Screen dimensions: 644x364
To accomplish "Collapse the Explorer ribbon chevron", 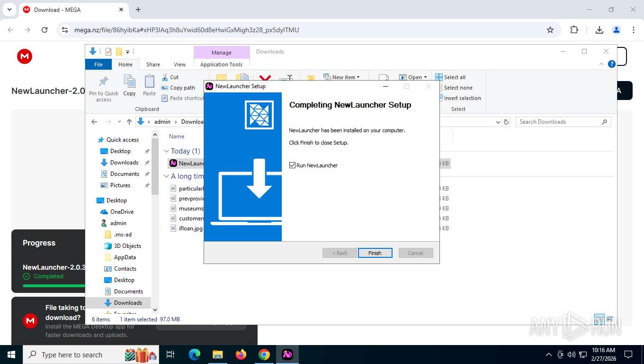I will (602, 64).
